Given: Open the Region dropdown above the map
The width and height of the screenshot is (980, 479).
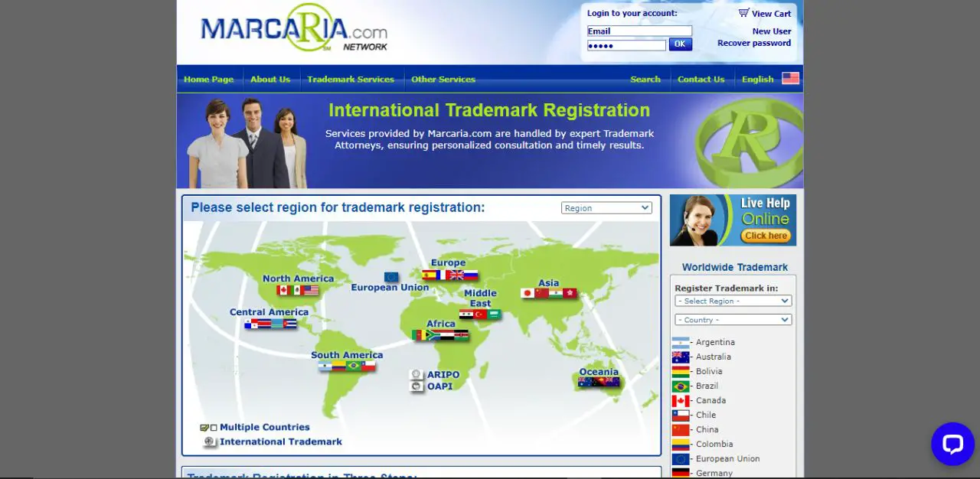Looking at the screenshot, I should pyautogui.click(x=606, y=208).
